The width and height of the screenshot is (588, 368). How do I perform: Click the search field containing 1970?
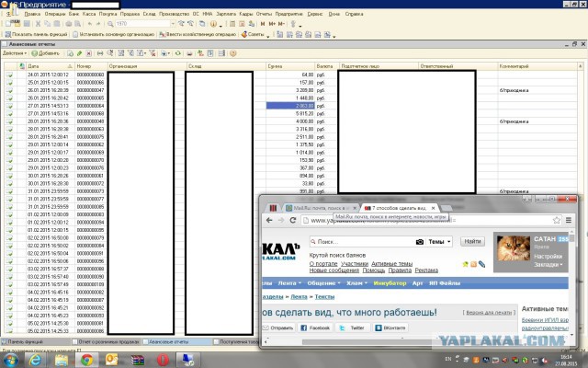pyautogui.click(x=142, y=24)
